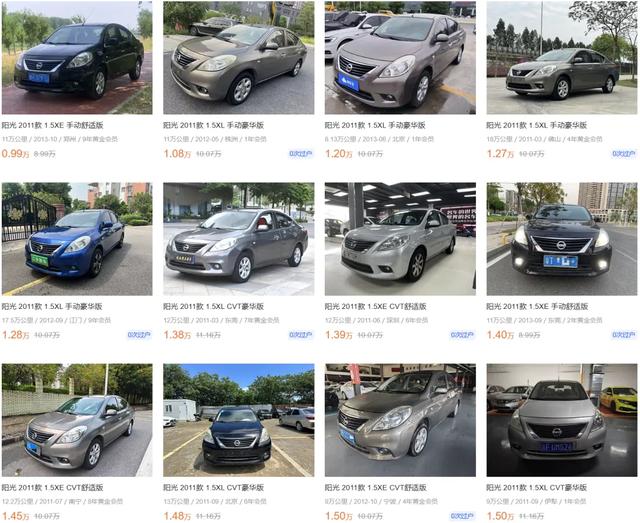Open the black car photo priced 0.99万
Screen dimensions: 640x523
(77, 58)
